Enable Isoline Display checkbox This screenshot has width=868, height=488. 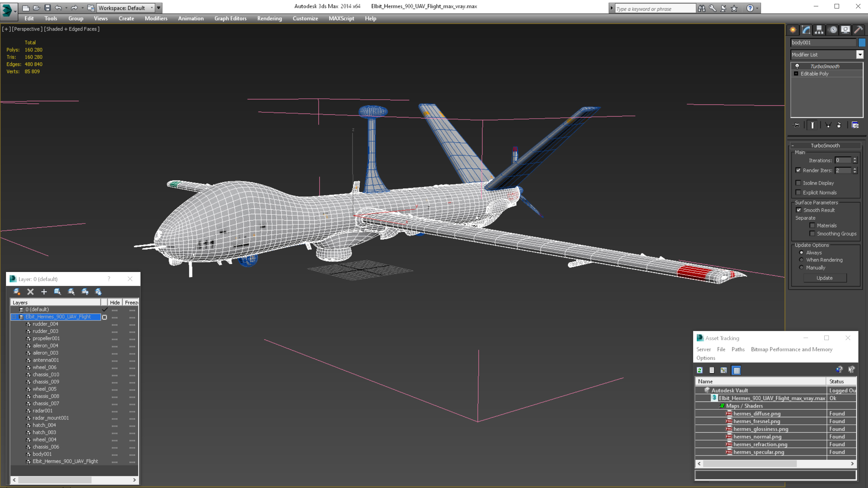(798, 183)
